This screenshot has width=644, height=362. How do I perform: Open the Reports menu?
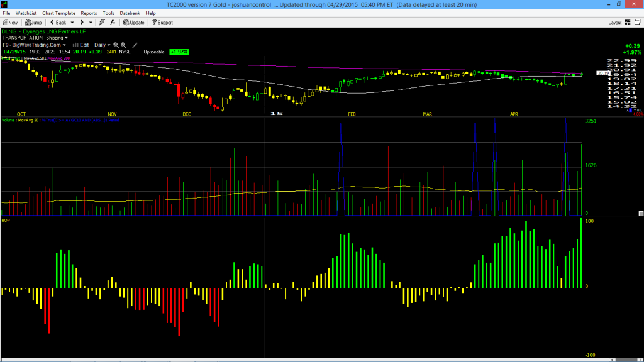89,13
